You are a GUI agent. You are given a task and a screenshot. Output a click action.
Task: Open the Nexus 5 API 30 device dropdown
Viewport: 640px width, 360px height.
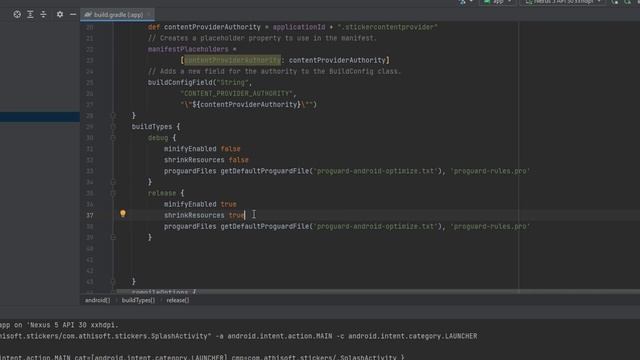pyautogui.click(x=563, y=2)
